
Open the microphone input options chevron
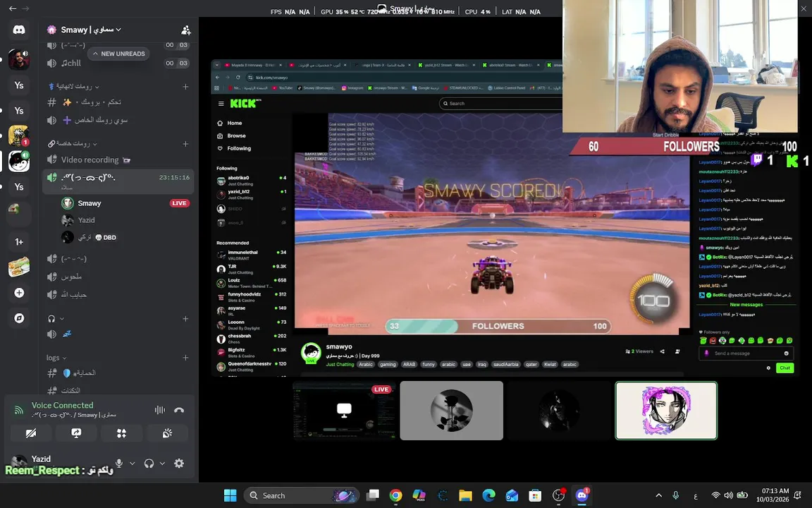click(x=132, y=464)
